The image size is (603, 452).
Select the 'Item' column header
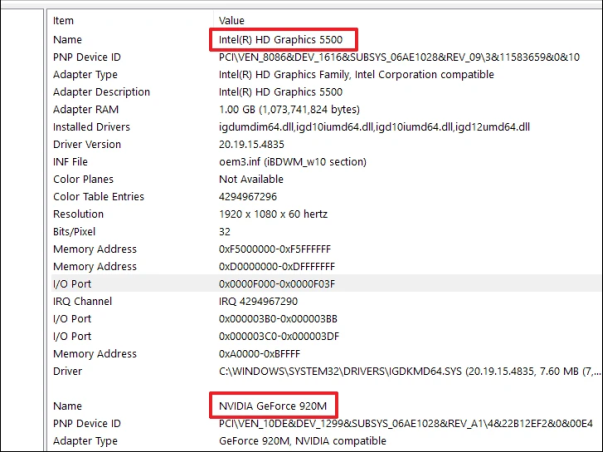point(63,20)
